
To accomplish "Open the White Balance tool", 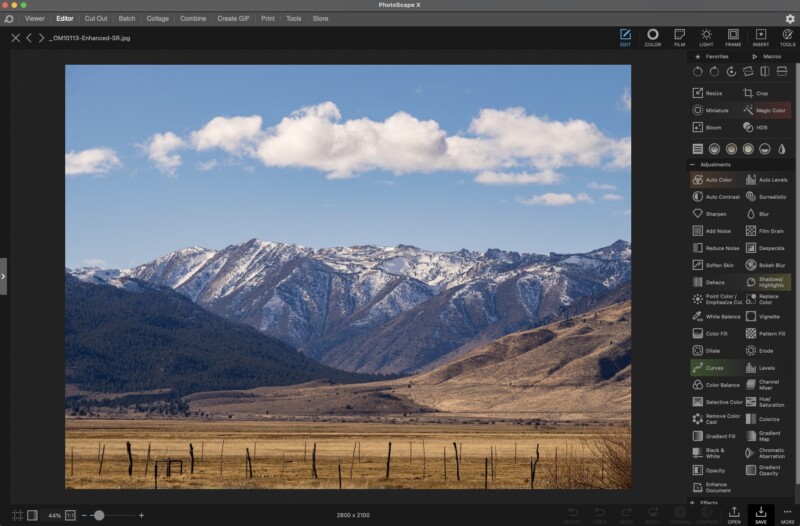I will (x=715, y=316).
